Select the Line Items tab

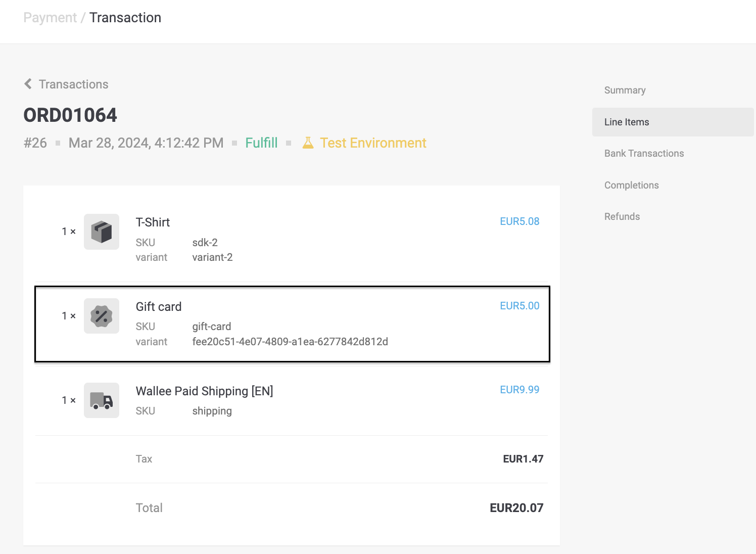(627, 122)
